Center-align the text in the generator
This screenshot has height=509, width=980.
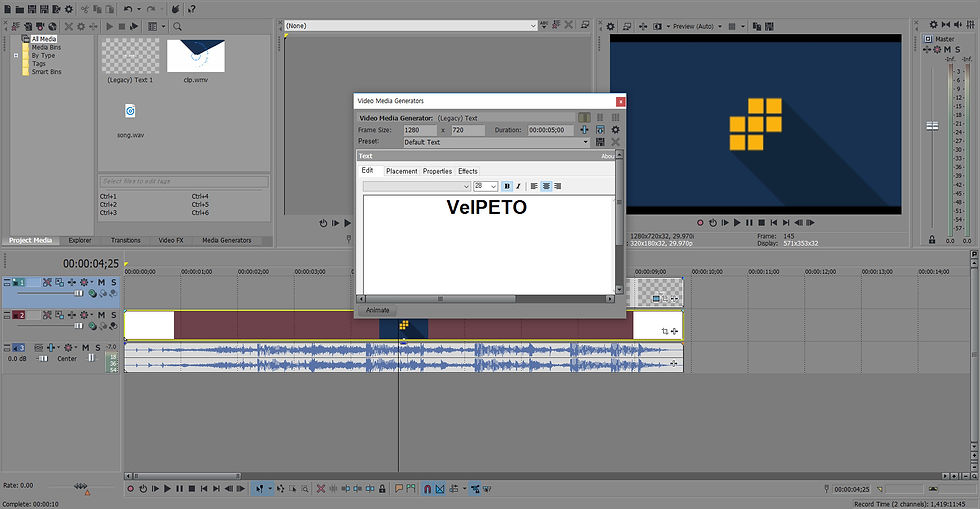546,186
